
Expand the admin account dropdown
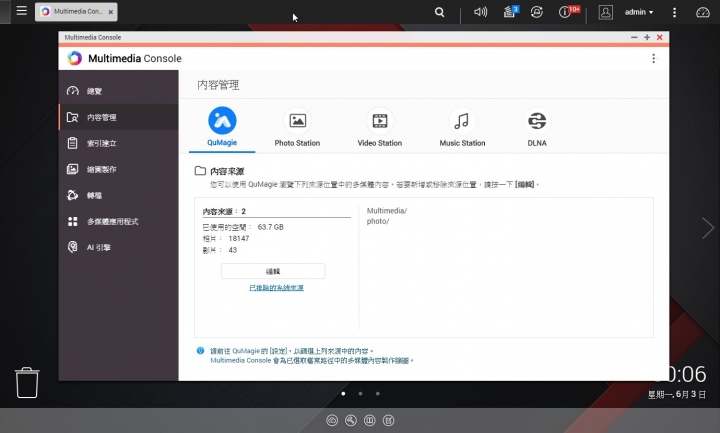[639, 12]
